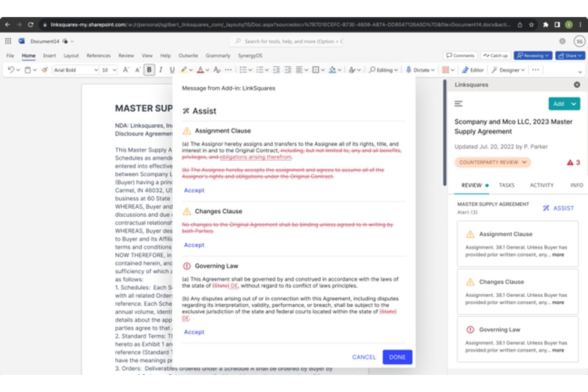Switch to the References ribbon tab
This screenshot has width=588, height=392.
click(99, 56)
